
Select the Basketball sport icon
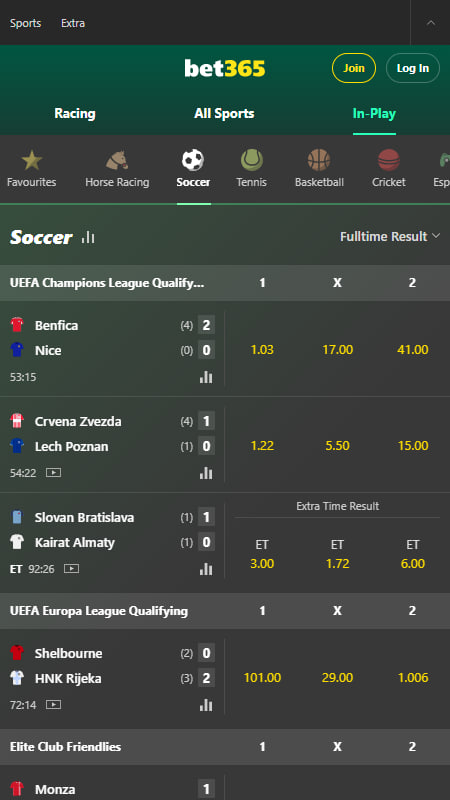tap(319, 160)
